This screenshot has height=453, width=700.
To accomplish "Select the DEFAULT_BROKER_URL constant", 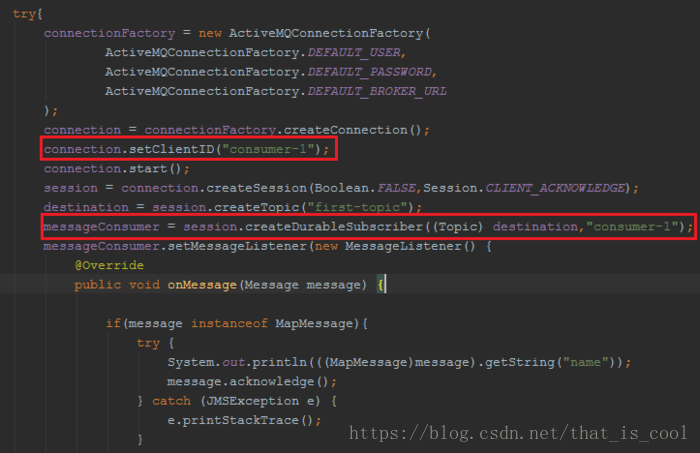I will tap(377, 91).
